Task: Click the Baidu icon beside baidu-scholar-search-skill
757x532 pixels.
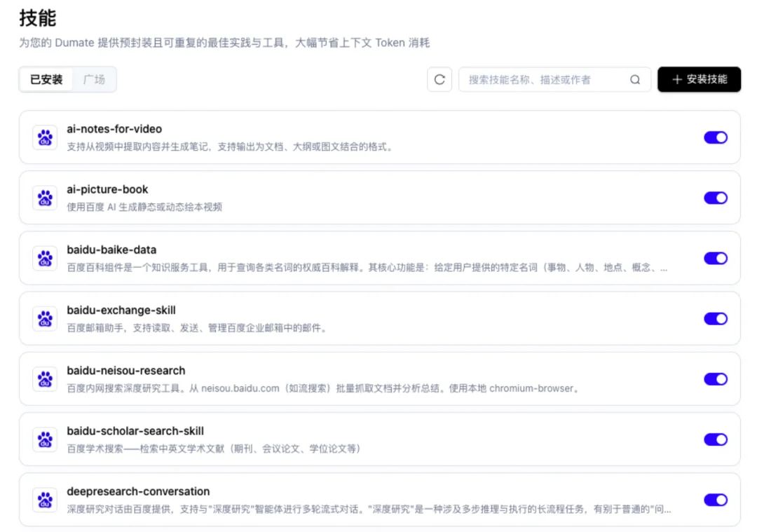Action: (x=44, y=439)
